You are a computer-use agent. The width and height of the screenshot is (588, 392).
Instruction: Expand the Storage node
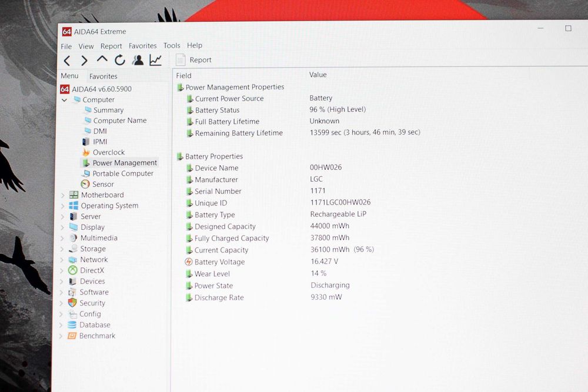(x=62, y=249)
